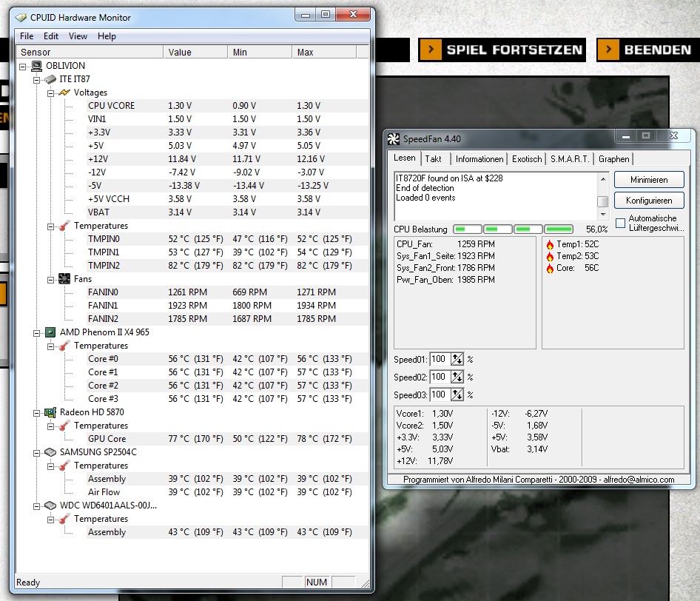Enable Automatische Lüftergeschwindigkeit checkbox
700x601 pixels.
pyautogui.click(x=621, y=223)
